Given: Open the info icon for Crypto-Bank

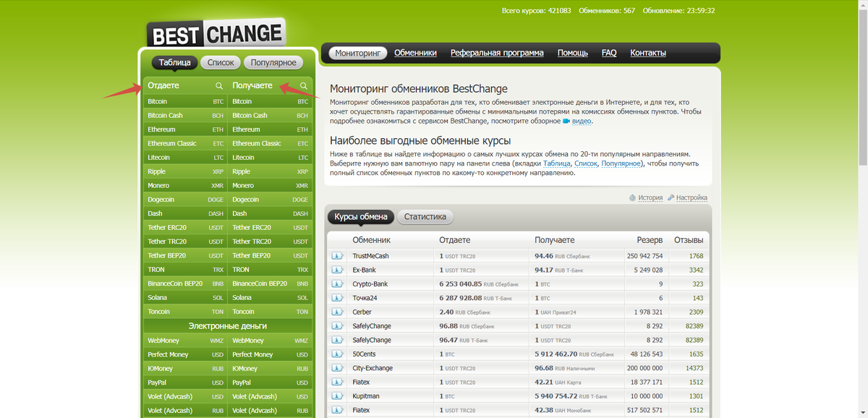Looking at the screenshot, I should [x=337, y=284].
